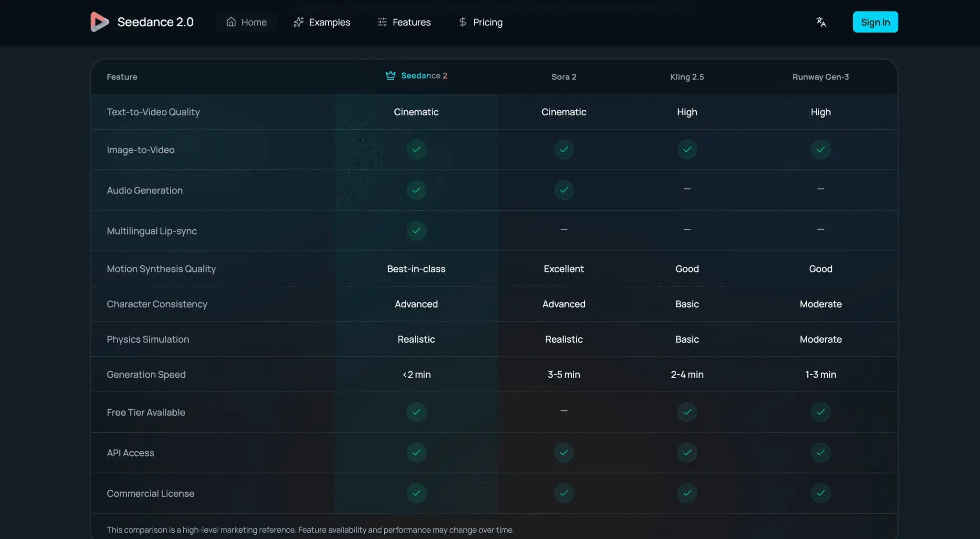Click the dollar icon for Pricing
980x539 pixels.
(x=462, y=22)
